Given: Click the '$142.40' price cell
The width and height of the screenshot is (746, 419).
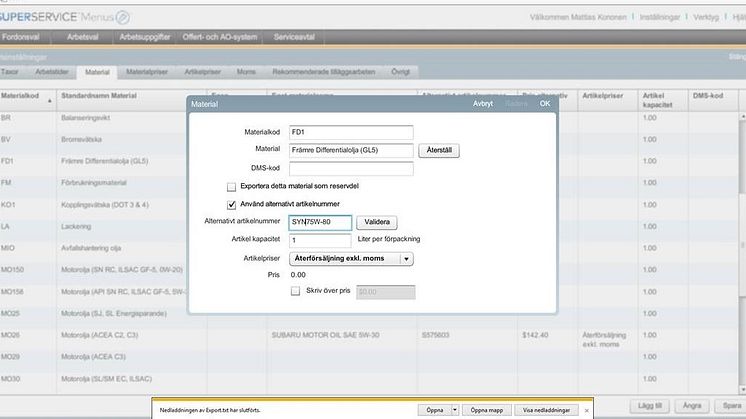Looking at the screenshot, I should click(x=535, y=335).
